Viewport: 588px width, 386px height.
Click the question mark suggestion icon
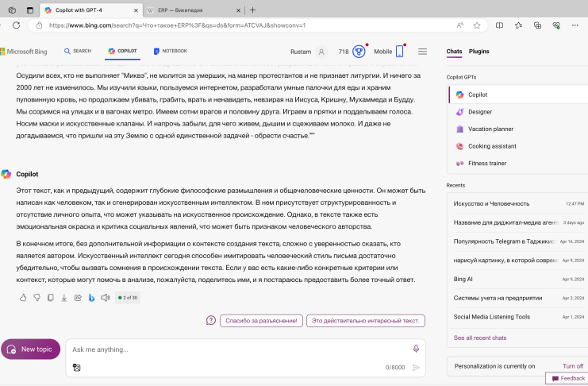click(x=211, y=321)
